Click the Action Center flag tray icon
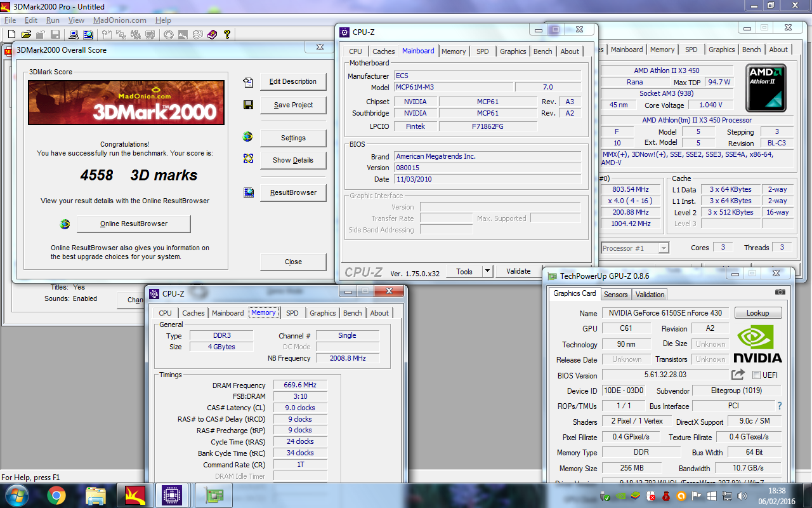Image resolution: width=812 pixels, height=508 pixels. point(696,496)
